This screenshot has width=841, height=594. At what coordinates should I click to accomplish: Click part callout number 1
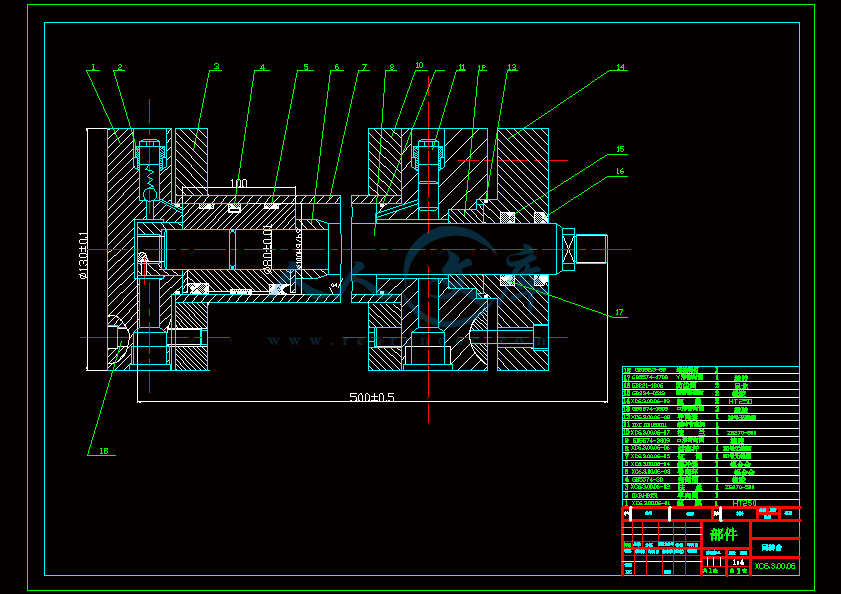pyautogui.click(x=93, y=67)
